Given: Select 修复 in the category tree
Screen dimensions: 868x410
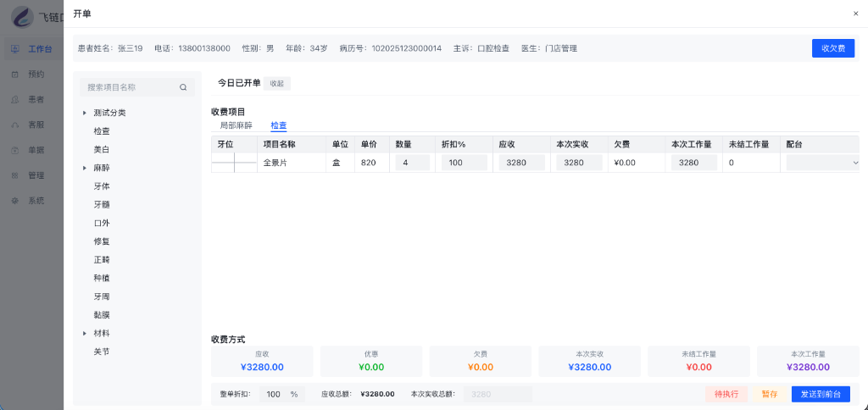Looking at the screenshot, I should [x=102, y=241].
